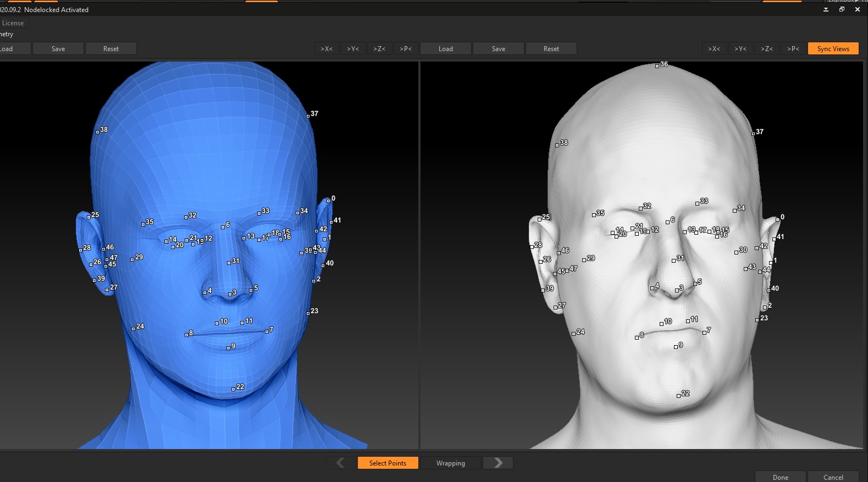Toggle >Z< symmetry for the gray scan viewport
This screenshot has width=868, height=482.
(767, 49)
